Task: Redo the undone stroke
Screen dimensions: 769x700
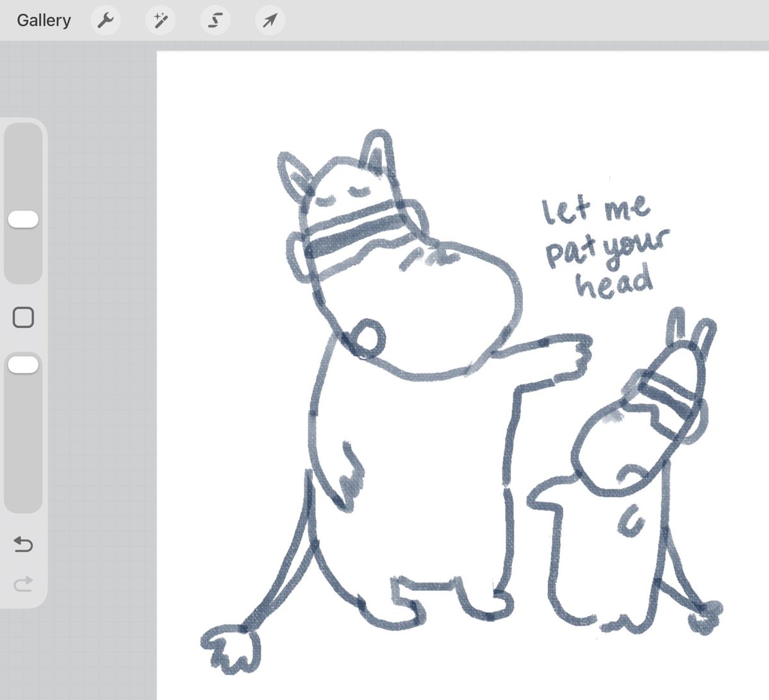Action: [23, 583]
